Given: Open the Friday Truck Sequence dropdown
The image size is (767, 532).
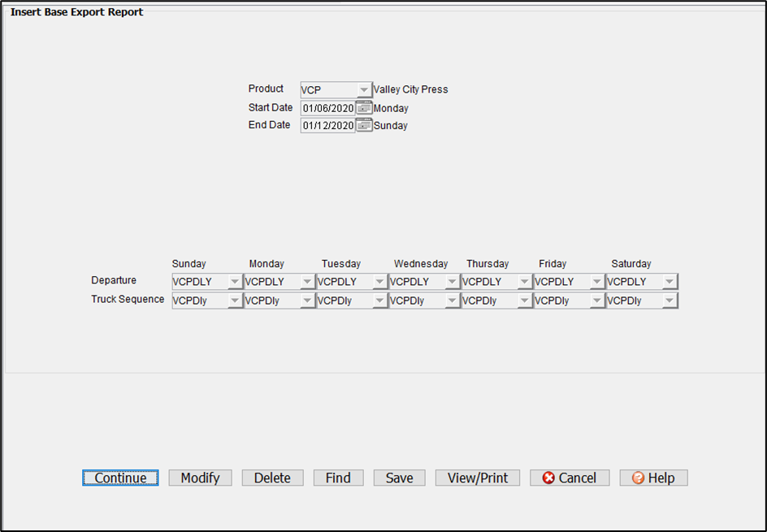Looking at the screenshot, I should click(596, 301).
